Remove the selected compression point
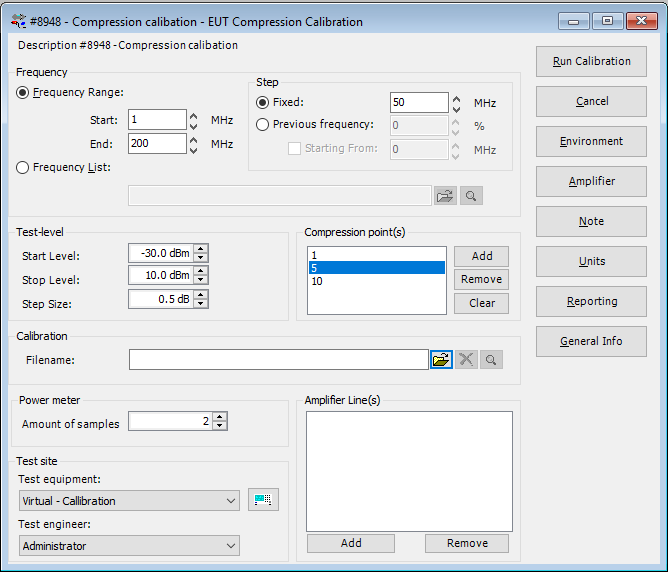668x572 pixels. [x=481, y=279]
